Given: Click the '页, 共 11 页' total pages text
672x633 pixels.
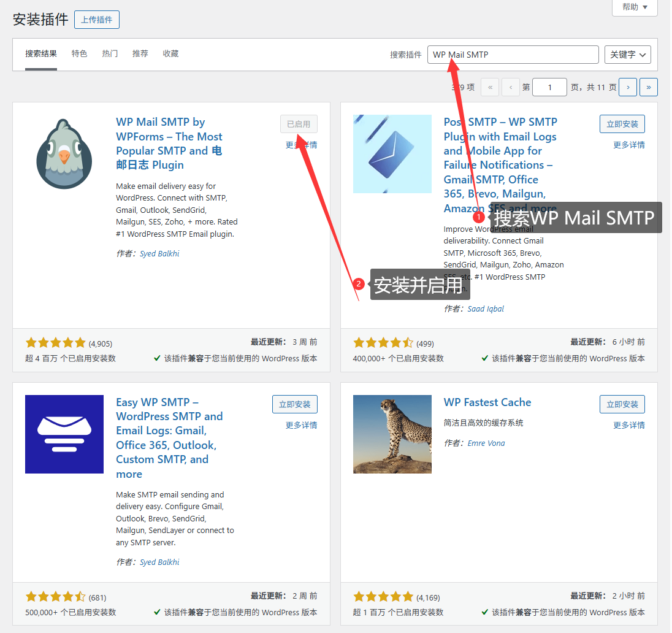Looking at the screenshot, I should 594,88.
